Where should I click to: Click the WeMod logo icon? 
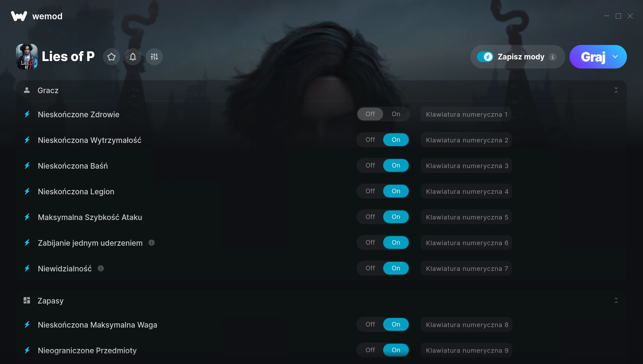(19, 16)
